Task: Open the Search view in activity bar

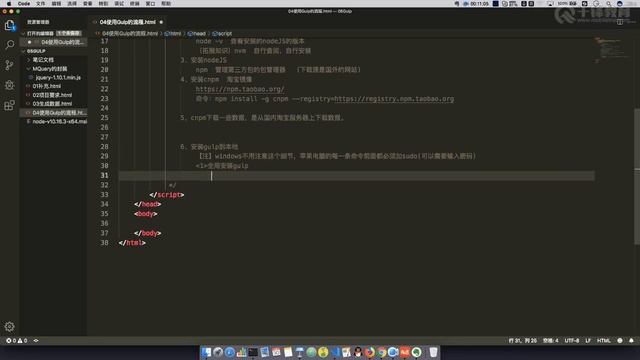Action: [9, 45]
